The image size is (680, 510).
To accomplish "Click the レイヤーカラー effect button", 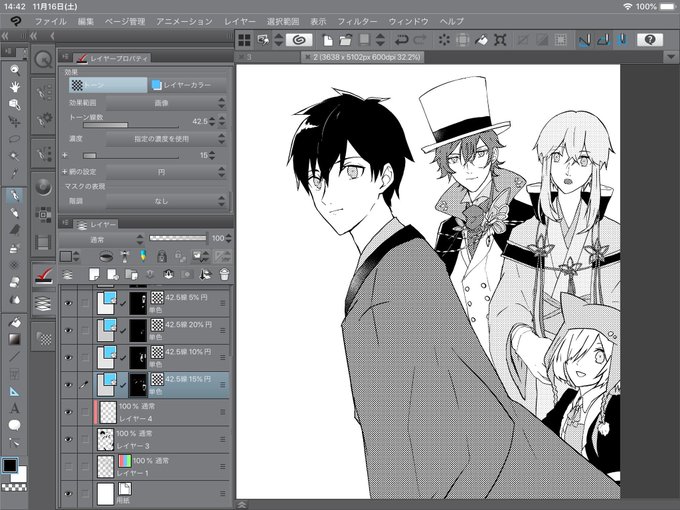I will 187,85.
